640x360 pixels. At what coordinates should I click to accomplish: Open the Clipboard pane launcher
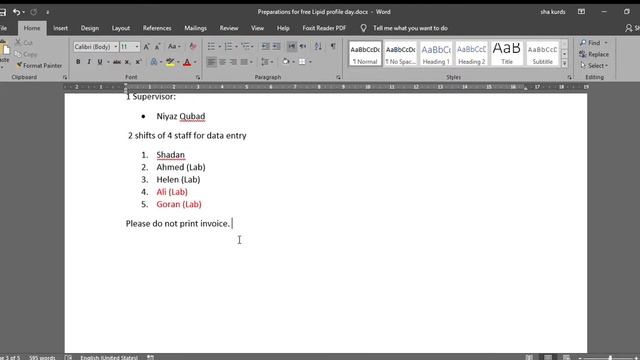[65, 77]
